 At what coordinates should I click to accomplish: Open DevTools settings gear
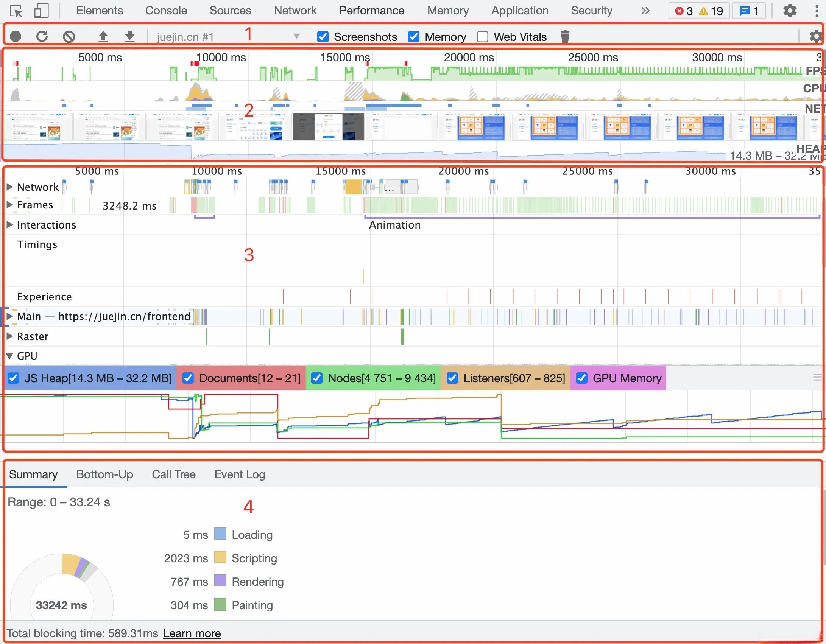[790, 11]
